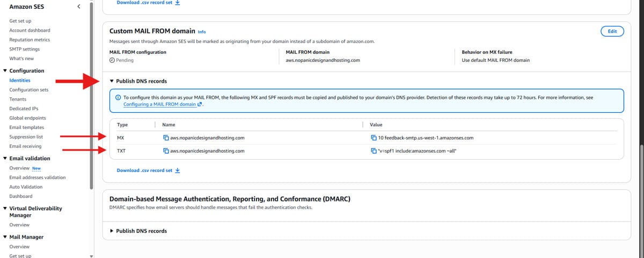Select TXT type cell

(121, 151)
